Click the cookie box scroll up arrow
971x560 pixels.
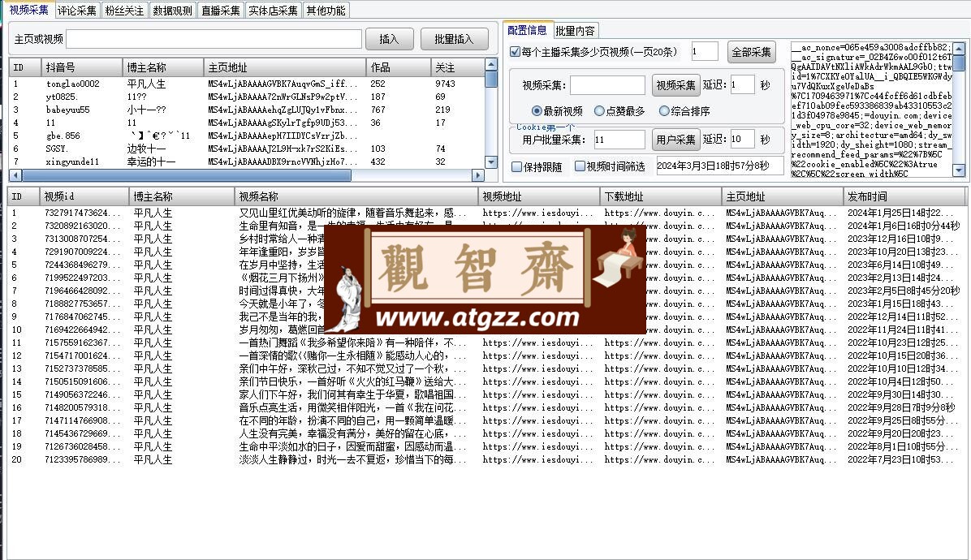tap(959, 48)
